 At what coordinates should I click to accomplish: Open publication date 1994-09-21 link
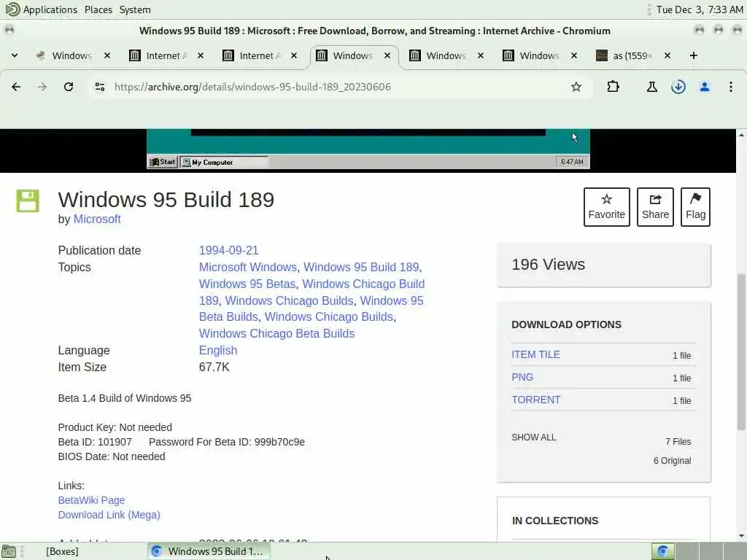point(228,251)
